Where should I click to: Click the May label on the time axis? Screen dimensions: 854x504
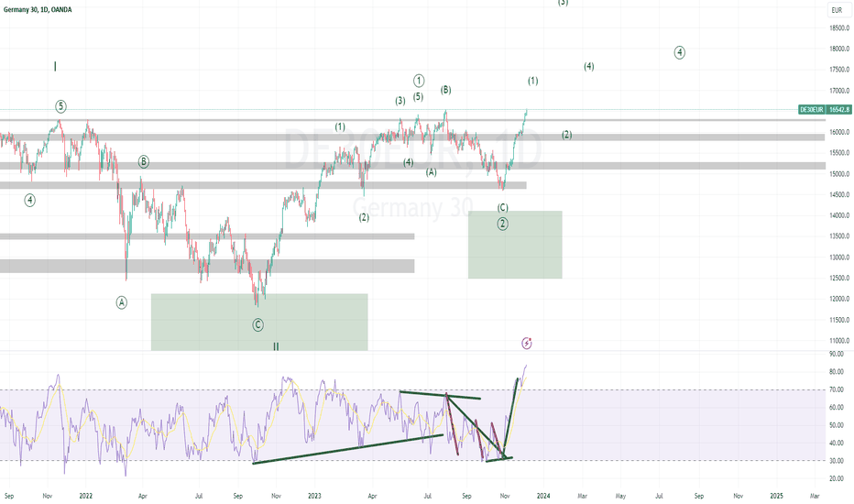tap(620, 496)
